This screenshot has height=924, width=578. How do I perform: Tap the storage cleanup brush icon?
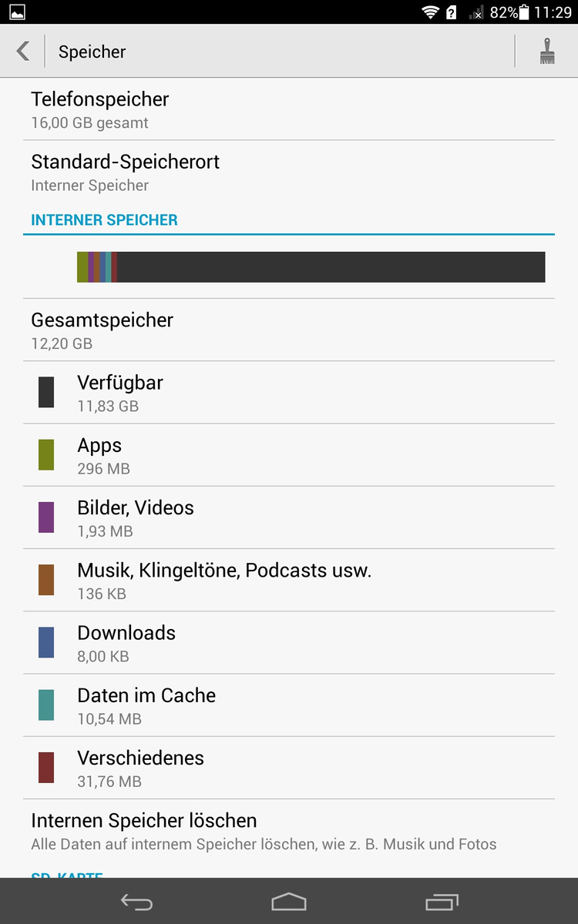point(547,52)
